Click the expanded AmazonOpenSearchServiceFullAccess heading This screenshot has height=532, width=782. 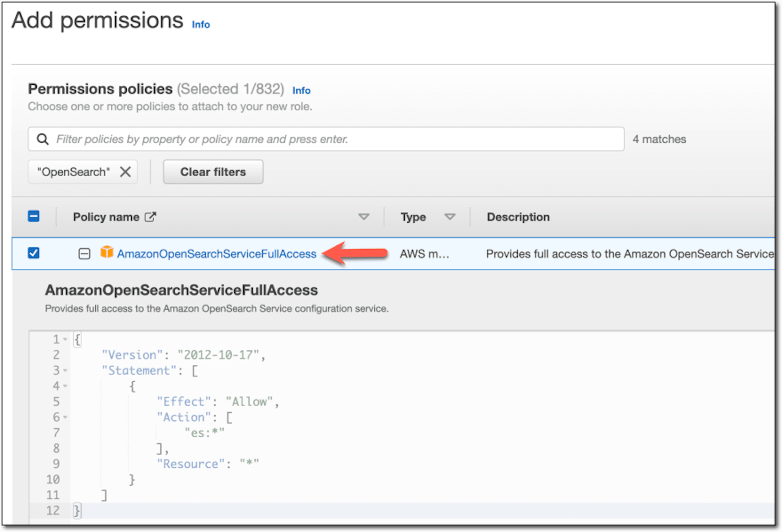pos(181,290)
